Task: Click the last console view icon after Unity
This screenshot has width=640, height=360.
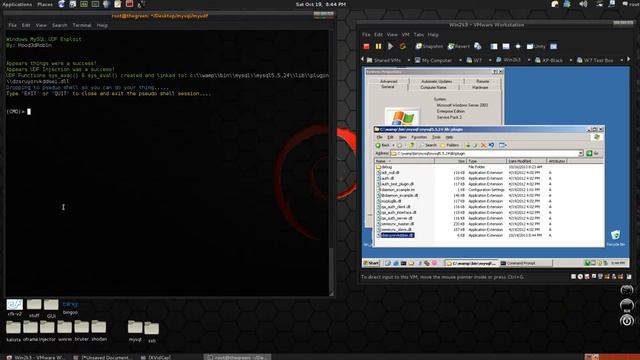Action: (553, 47)
